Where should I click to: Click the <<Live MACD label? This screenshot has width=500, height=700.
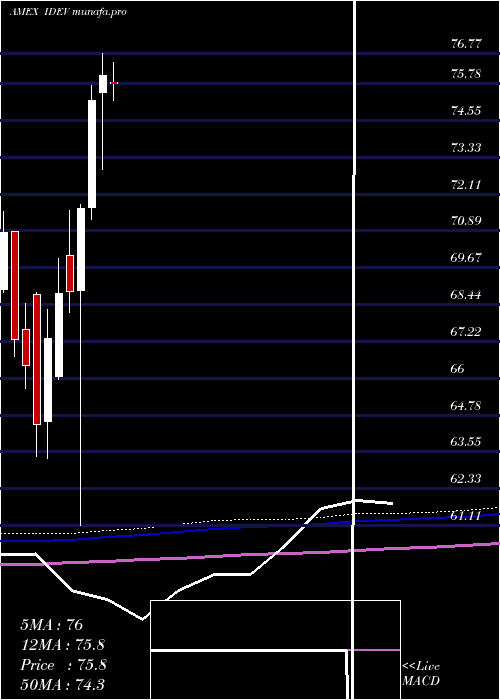421,674
